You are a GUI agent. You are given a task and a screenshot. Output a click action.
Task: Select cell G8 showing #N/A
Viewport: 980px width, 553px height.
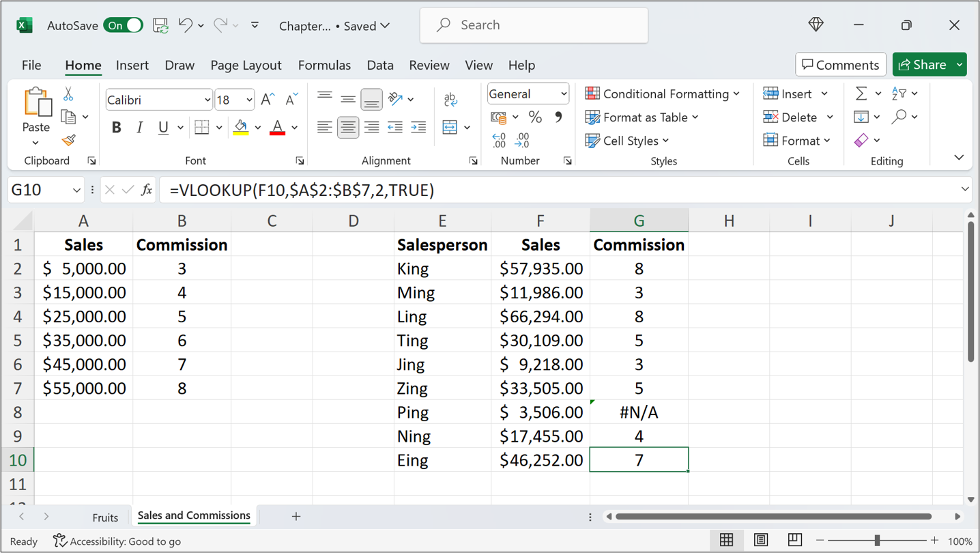(x=639, y=412)
